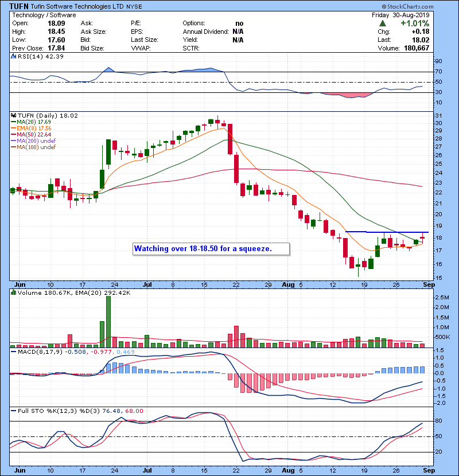Select the orange EMA(8) legend line marker
The width and height of the screenshot is (459, 476).
coord(13,128)
